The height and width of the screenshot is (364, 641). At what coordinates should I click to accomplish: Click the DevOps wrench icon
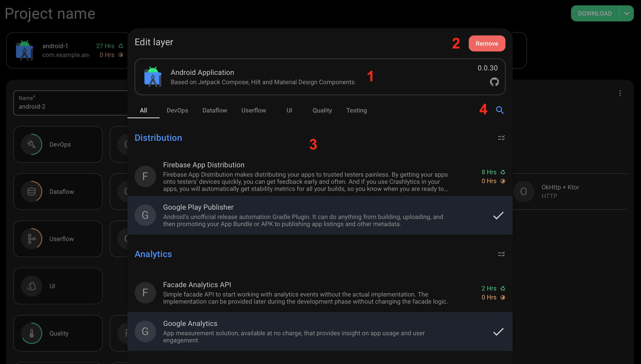point(31,144)
